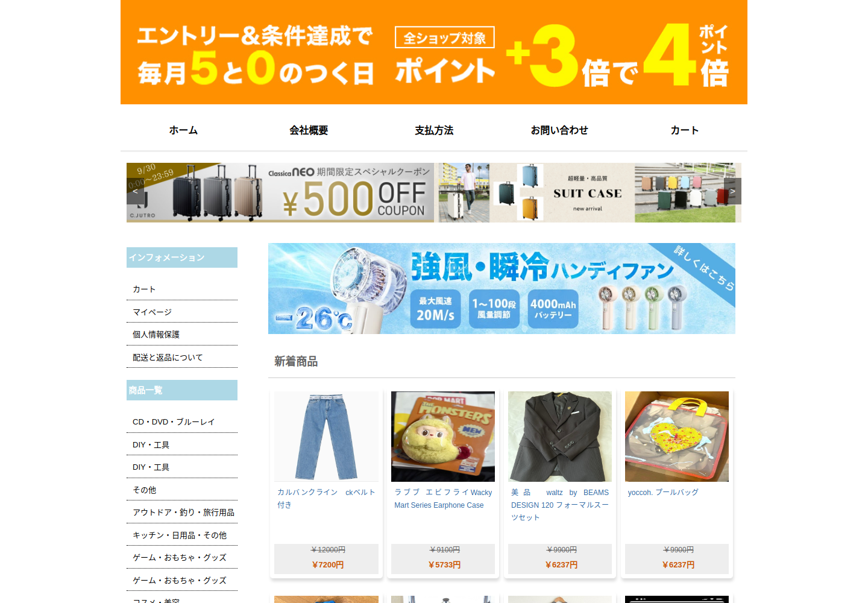Advance the carousel with the next arrow

point(732,191)
